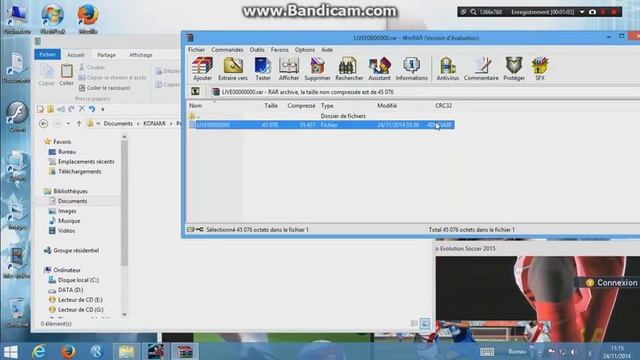Open the Commandes menu
The width and height of the screenshot is (640, 360).
(227, 50)
